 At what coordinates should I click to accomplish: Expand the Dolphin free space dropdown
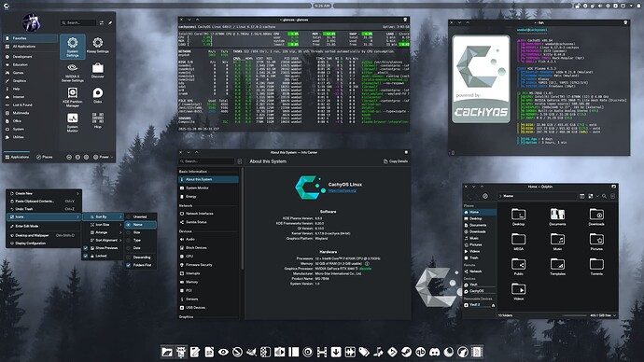click(614, 315)
